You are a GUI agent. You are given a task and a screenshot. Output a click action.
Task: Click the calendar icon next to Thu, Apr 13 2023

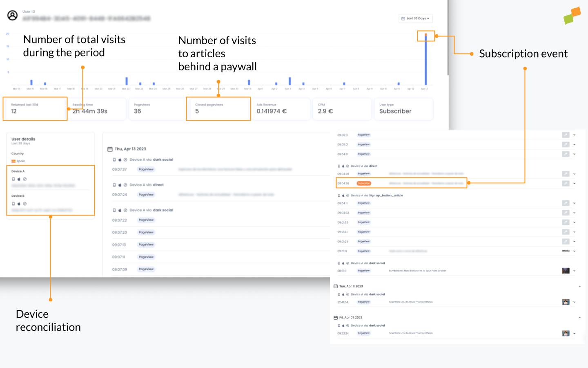[109, 149]
